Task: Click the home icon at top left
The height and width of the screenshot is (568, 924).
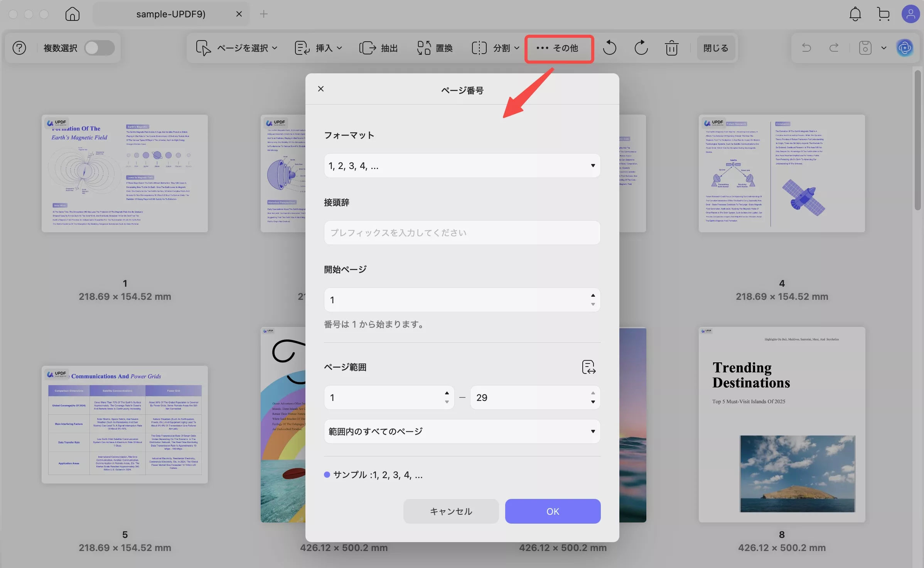Action: [x=72, y=14]
